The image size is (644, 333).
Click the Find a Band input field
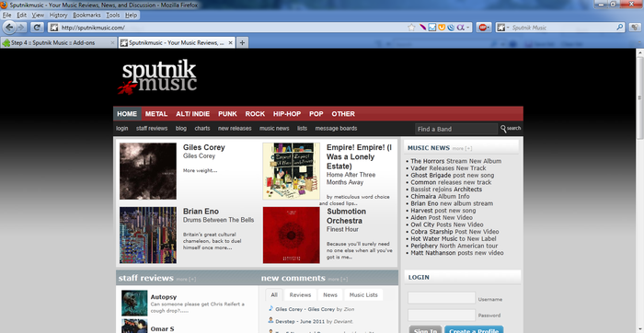(456, 129)
